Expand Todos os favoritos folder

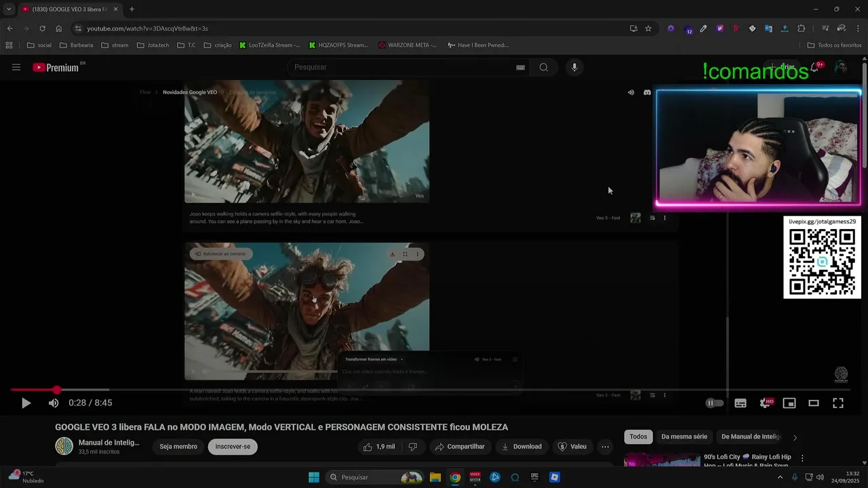834,45
